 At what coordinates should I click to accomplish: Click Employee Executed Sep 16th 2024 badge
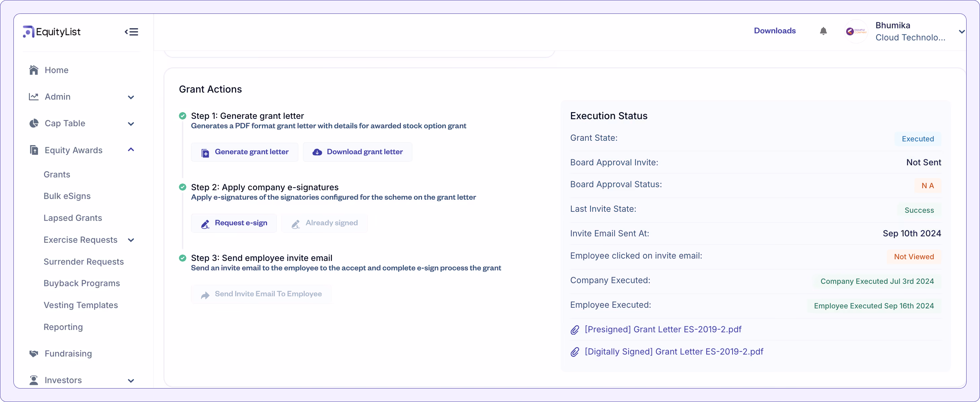pos(874,306)
